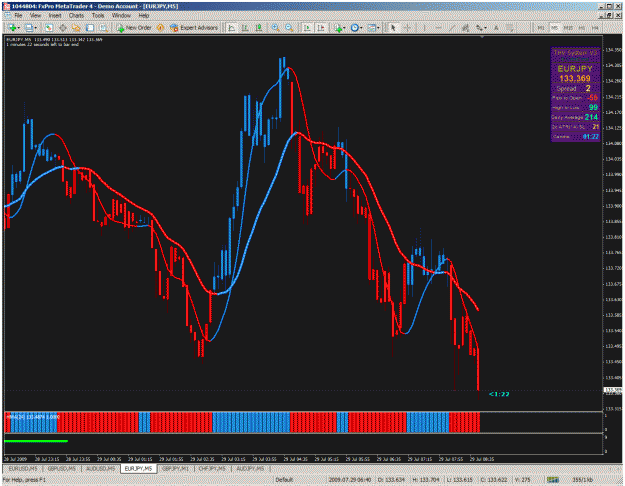Open the Help menu
The width and height of the screenshot is (625, 486).
tap(144, 16)
